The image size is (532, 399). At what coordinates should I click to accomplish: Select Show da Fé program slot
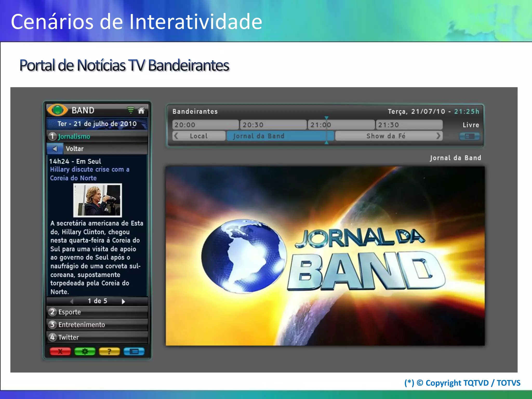point(389,136)
